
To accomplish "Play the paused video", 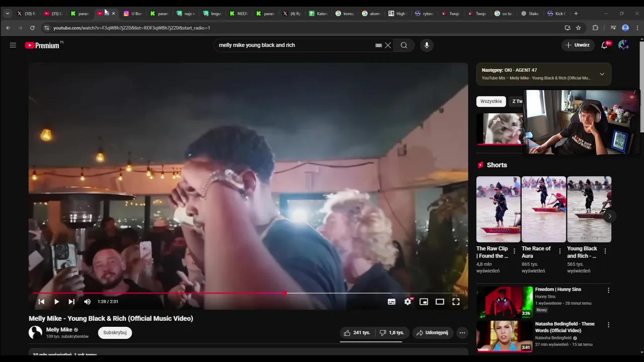I will click(x=56, y=302).
